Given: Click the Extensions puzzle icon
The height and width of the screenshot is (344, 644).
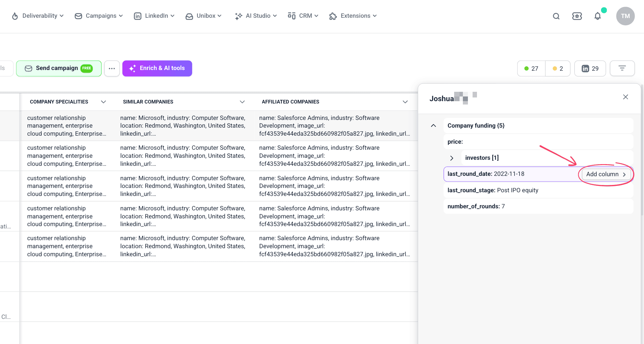Looking at the screenshot, I should click(x=333, y=16).
